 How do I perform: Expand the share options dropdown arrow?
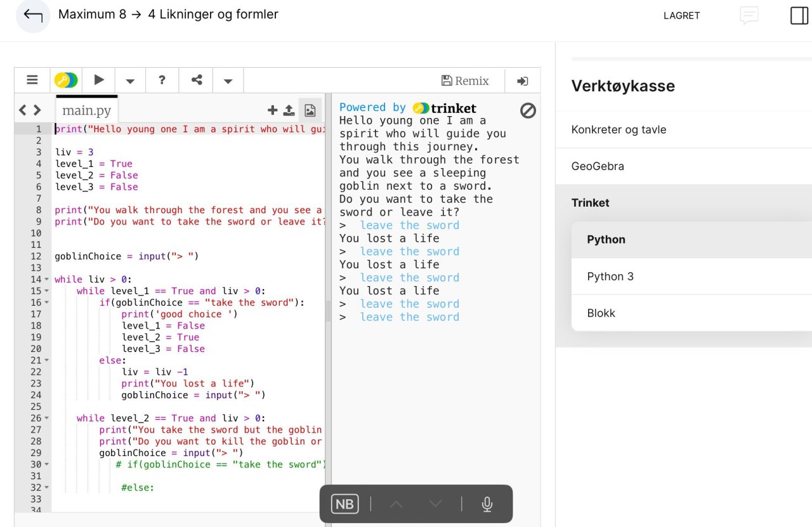(228, 81)
